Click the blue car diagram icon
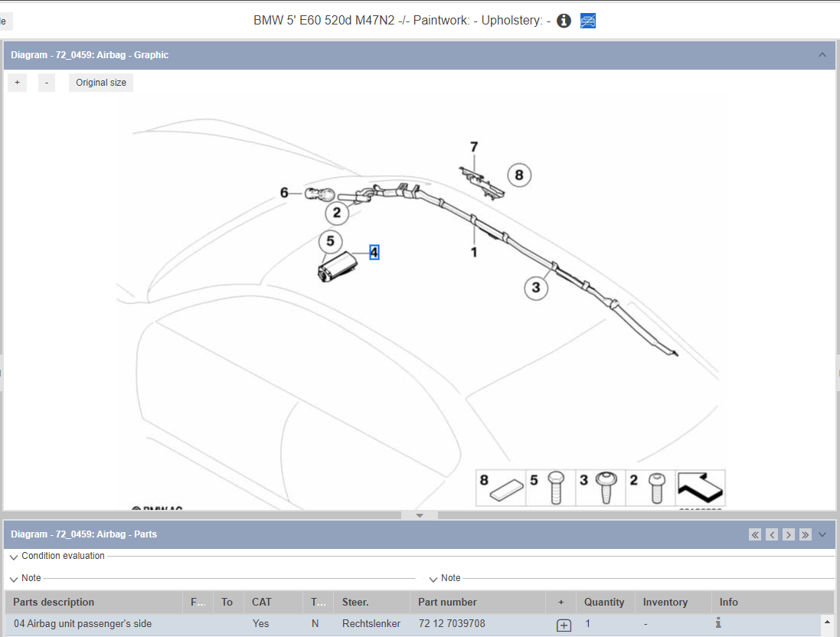The image size is (840, 637). coord(587,21)
